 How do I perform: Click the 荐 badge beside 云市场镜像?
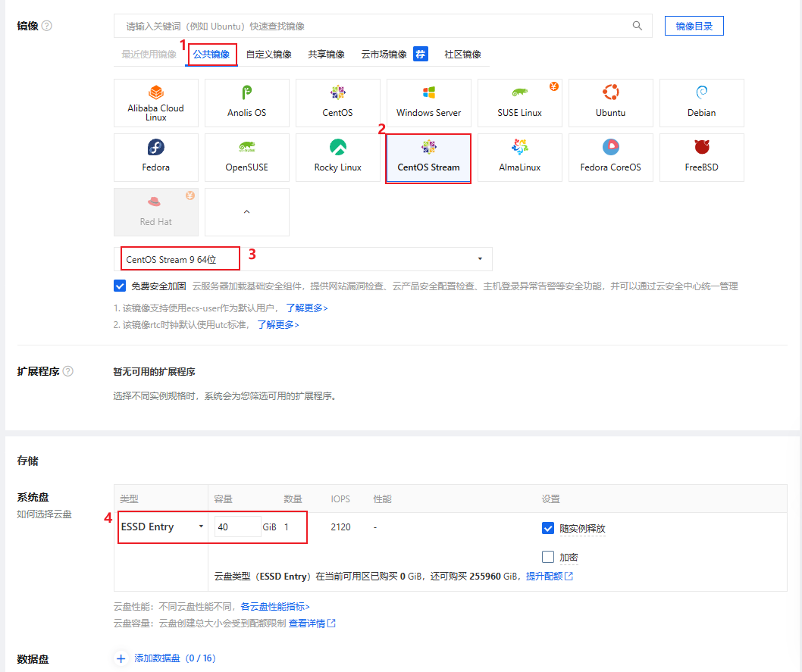click(x=421, y=54)
